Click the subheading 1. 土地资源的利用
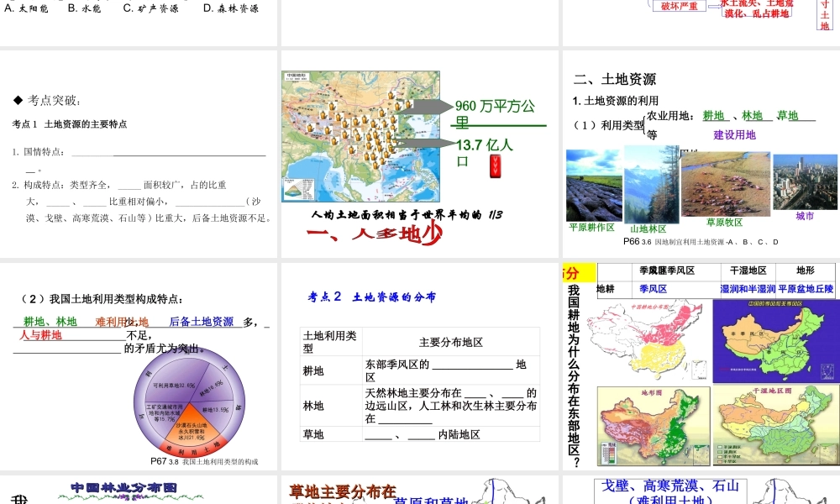The width and height of the screenshot is (840, 504). [x=616, y=101]
